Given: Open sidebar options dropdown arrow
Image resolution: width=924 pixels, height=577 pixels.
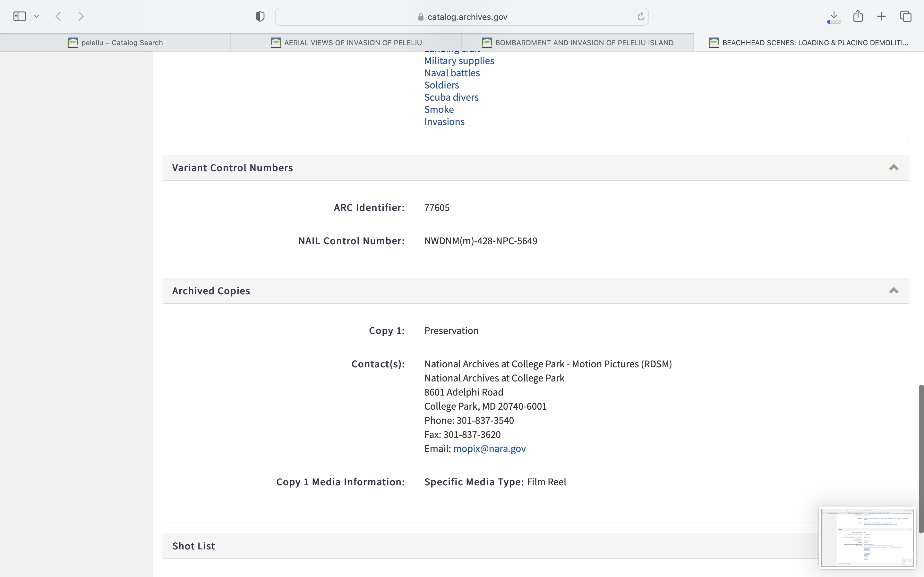Looking at the screenshot, I should point(37,16).
